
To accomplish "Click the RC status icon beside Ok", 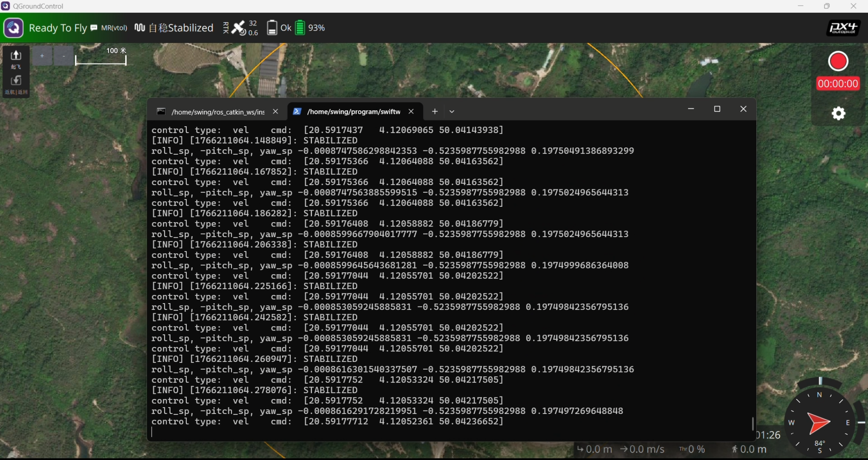I will click(272, 28).
